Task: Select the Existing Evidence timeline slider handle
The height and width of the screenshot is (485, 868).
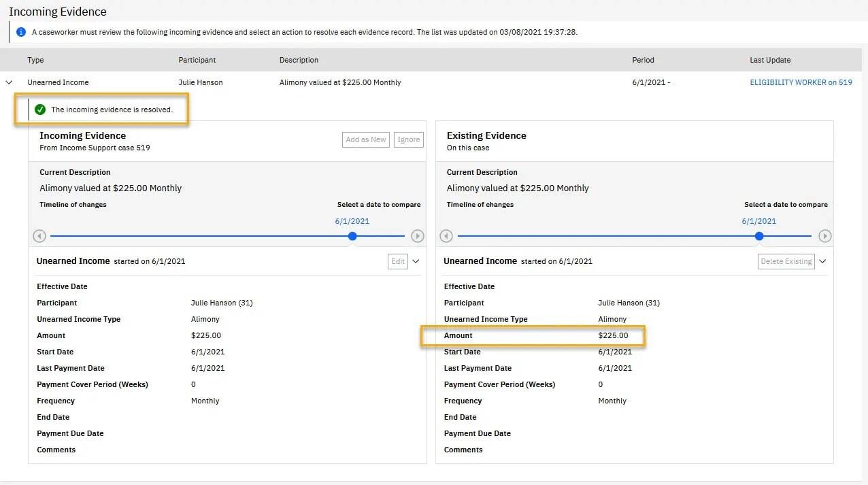Action: pos(759,236)
